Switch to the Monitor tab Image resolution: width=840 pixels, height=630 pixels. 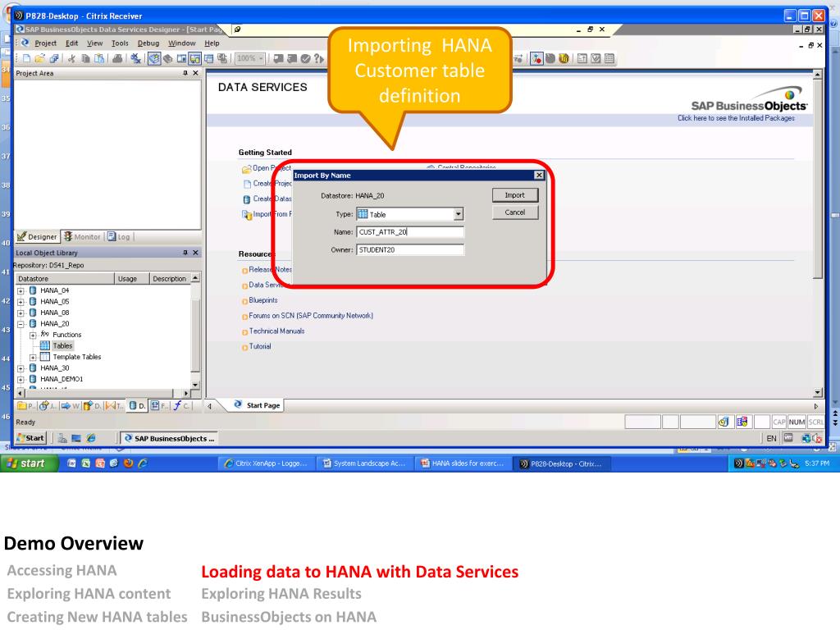pos(82,237)
